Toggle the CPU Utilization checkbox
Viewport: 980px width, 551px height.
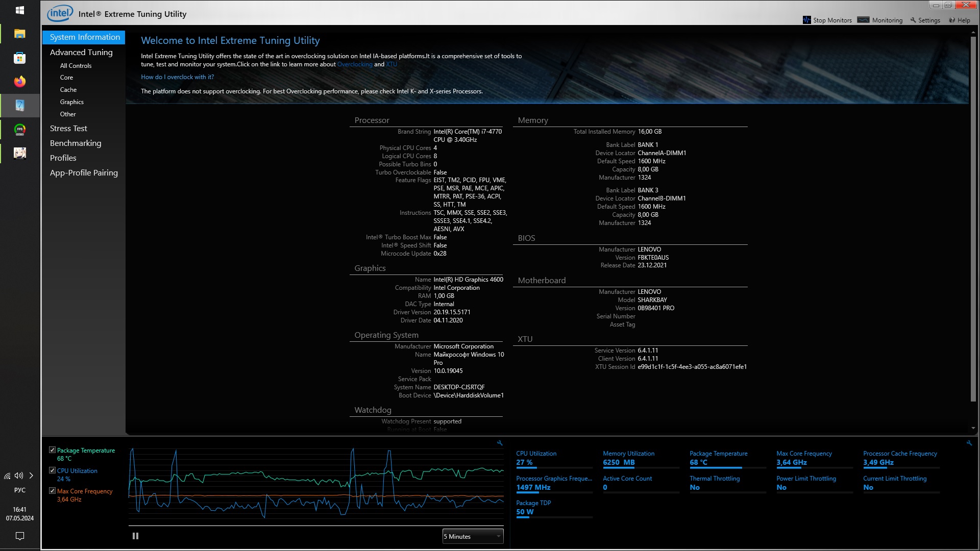52,470
